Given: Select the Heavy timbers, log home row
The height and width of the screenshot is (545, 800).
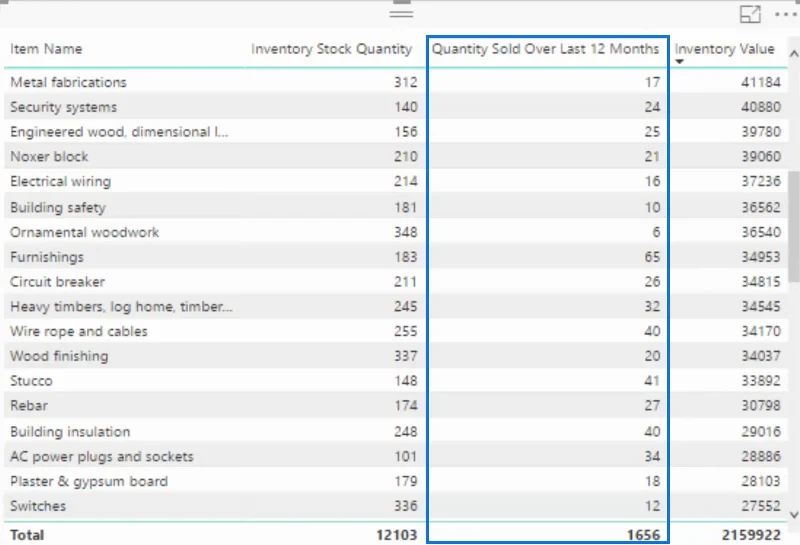Looking at the screenshot, I should pyautogui.click(x=395, y=306).
